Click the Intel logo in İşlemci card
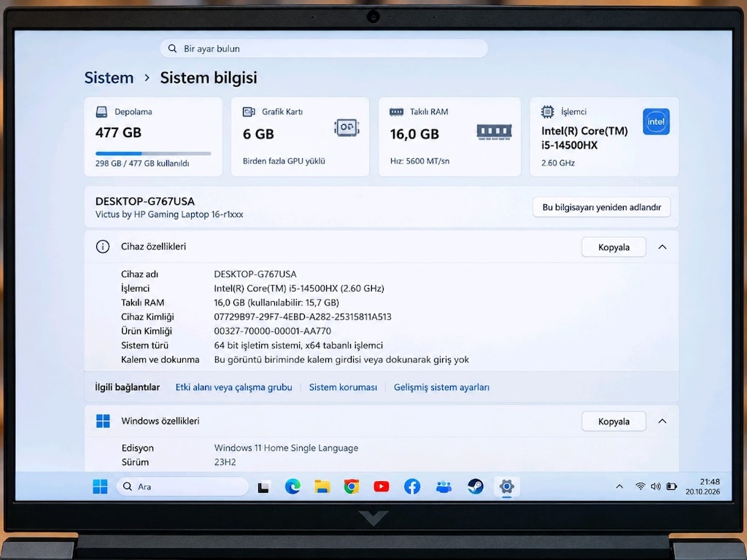Viewport: 747px width, 560px height. coord(656,122)
